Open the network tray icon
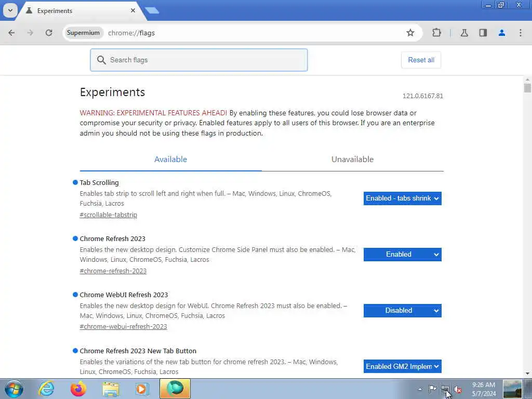The image size is (532, 399). (445, 389)
